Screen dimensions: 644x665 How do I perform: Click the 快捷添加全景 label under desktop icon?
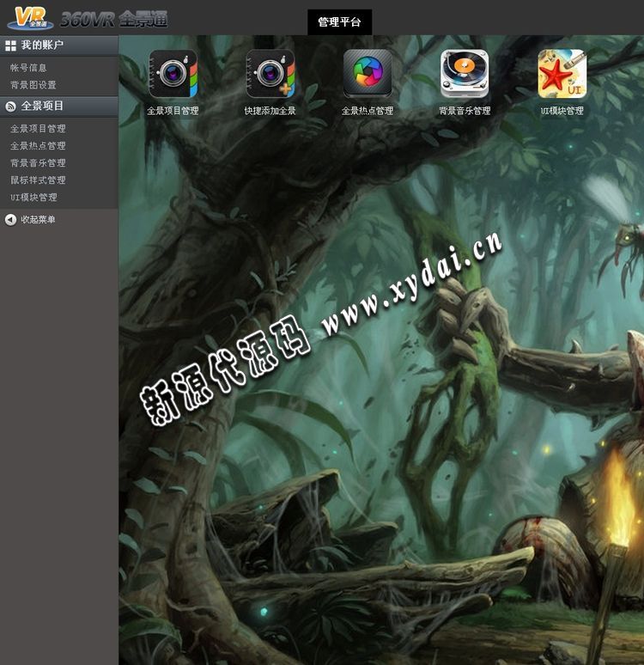270,111
